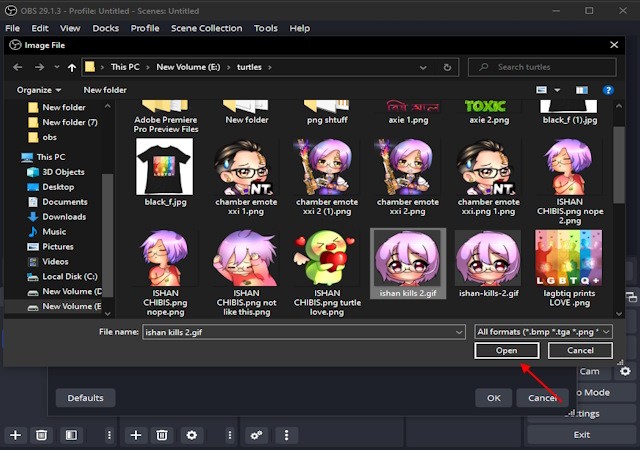
Task: Open 3D Objects in sidebar
Action: [x=56, y=172]
